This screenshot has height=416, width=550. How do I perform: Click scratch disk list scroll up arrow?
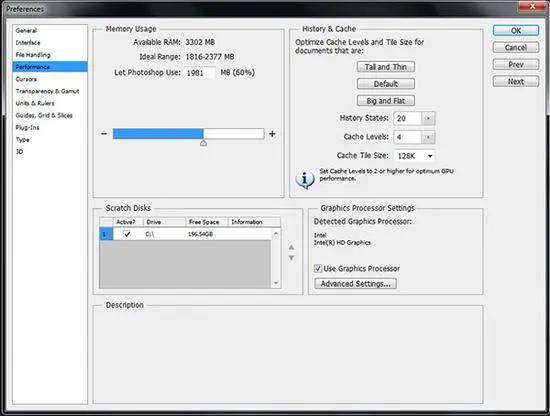[276, 233]
